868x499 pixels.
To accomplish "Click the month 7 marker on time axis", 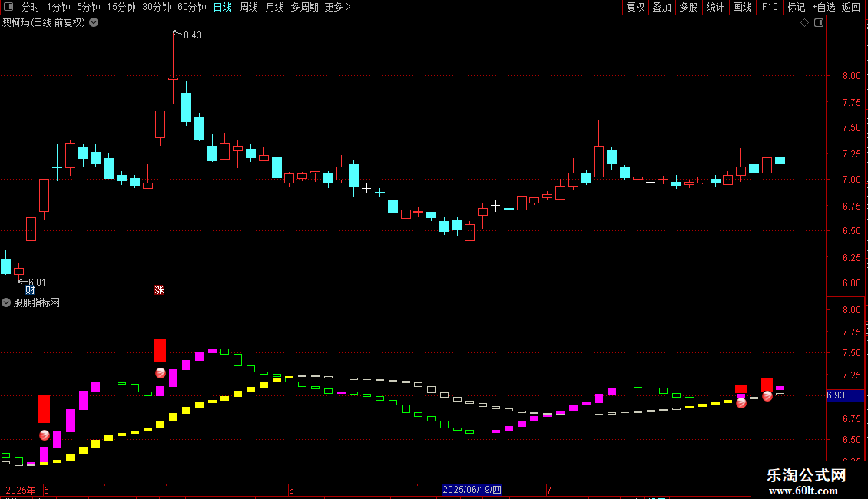I will click(549, 490).
